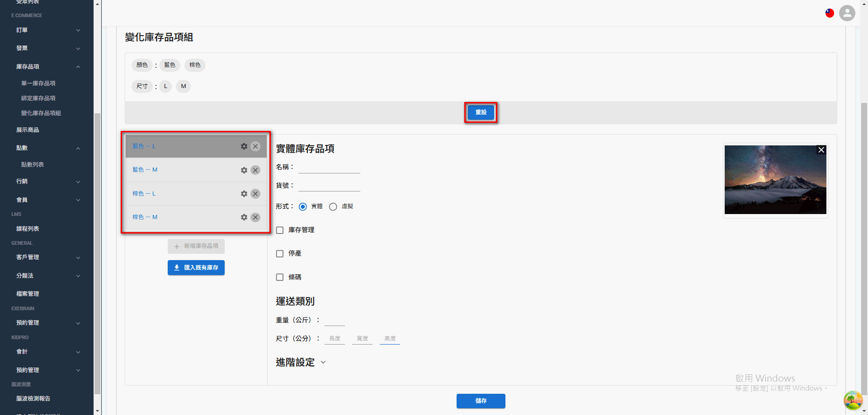Click the M size chip
The width and height of the screenshot is (868, 415).
tap(183, 86)
